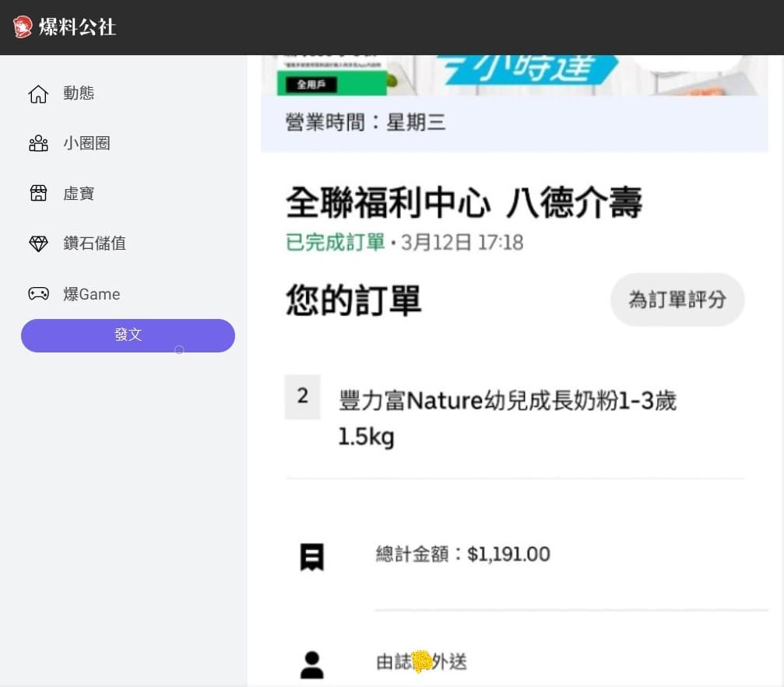The width and height of the screenshot is (784, 687).
Task: Open 小圈圈 menu item
Action: 86,143
